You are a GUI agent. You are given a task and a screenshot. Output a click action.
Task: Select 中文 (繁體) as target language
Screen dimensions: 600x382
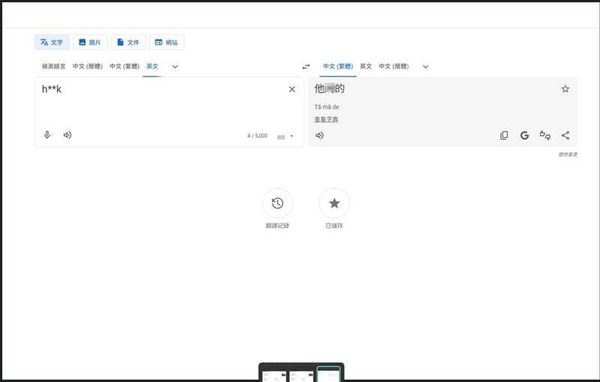(x=338, y=66)
